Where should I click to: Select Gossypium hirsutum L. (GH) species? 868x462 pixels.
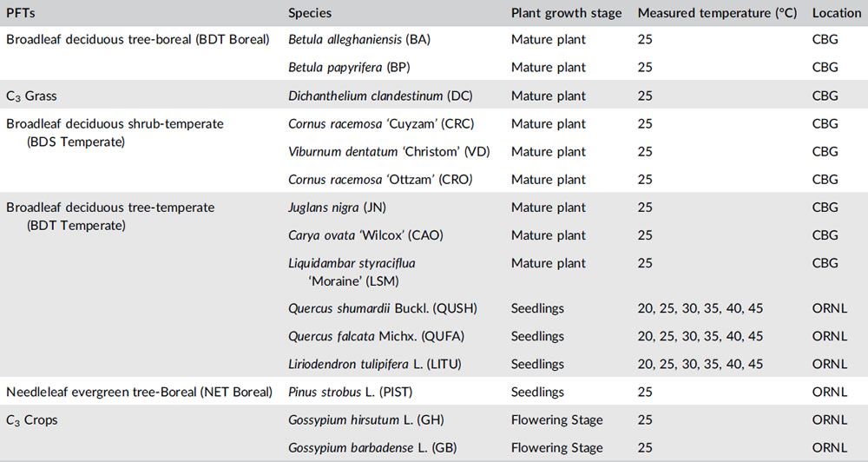[x=360, y=420]
